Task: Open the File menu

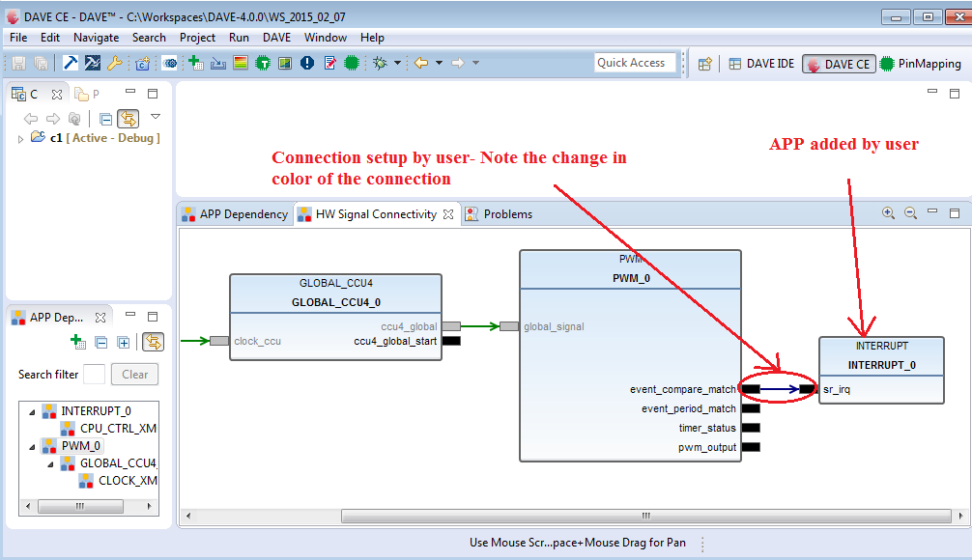Action: [18, 38]
